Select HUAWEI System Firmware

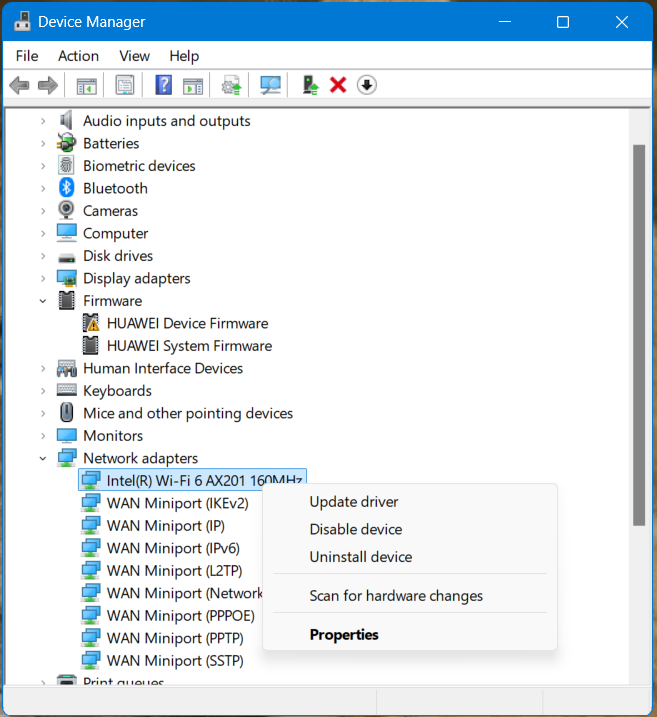pos(189,346)
